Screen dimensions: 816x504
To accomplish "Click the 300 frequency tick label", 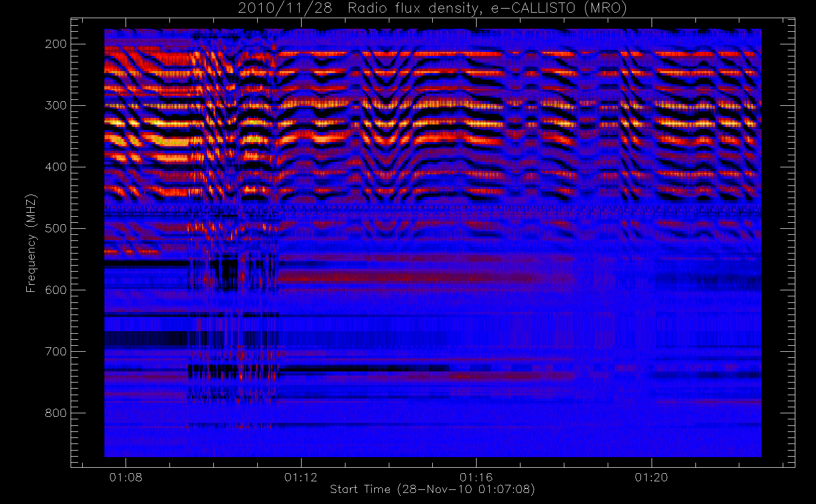I will click(55, 105).
